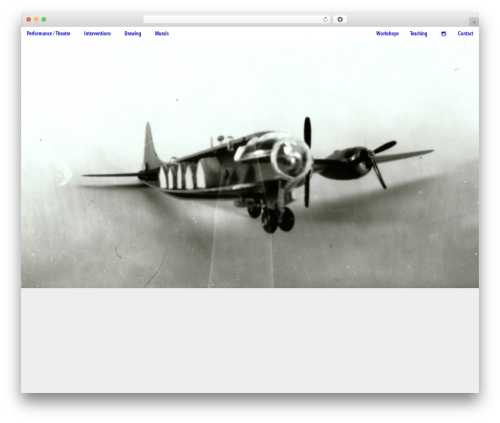Reload the page with the refresh icon
The height and width of the screenshot is (423, 500).
pos(325,19)
